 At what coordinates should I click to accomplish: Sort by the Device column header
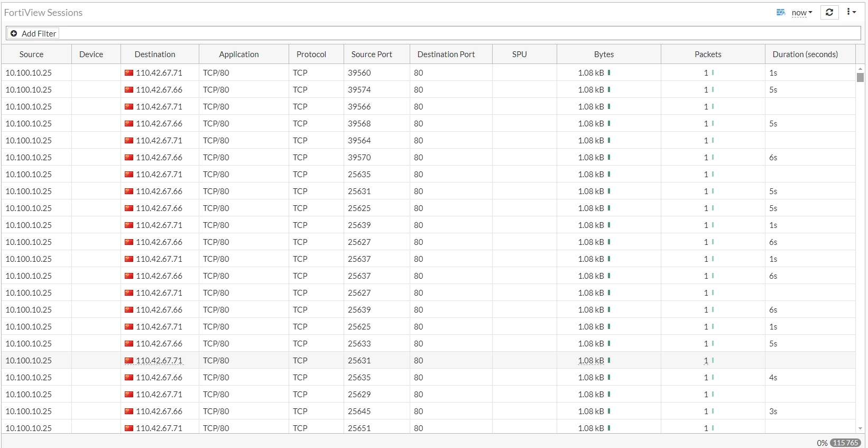(x=91, y=54)
